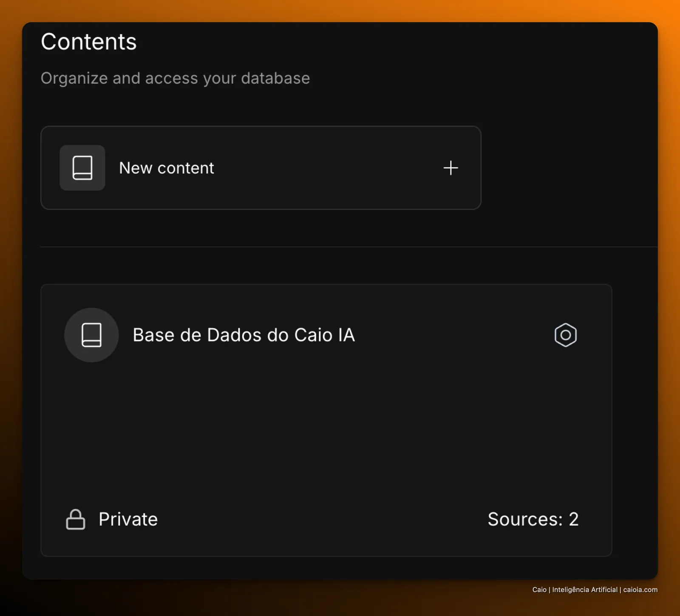Click the padlock icon next to Private
Image resolution: width=680 pixels, height=616 pixels.
coord(76,519)
